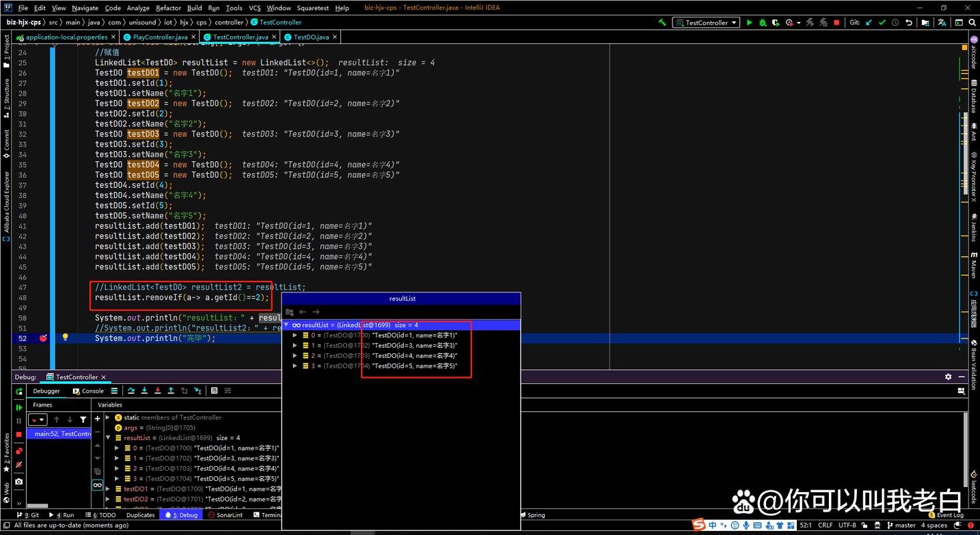Click the camera thread dump icon
This screenshot has width=980, height=535.
coord(19,481)
